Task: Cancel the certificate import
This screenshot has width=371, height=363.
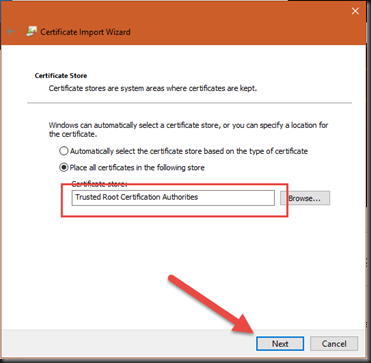Action: point(334,344)
